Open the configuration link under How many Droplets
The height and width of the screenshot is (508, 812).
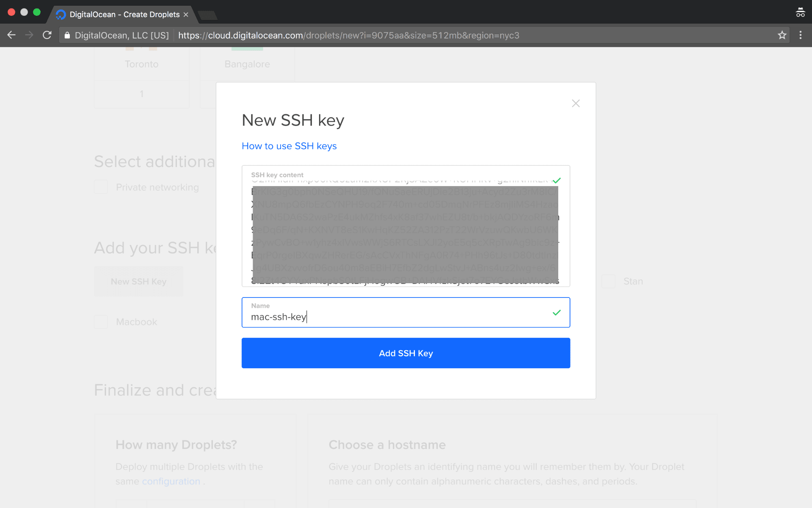[x=171, y=481]
